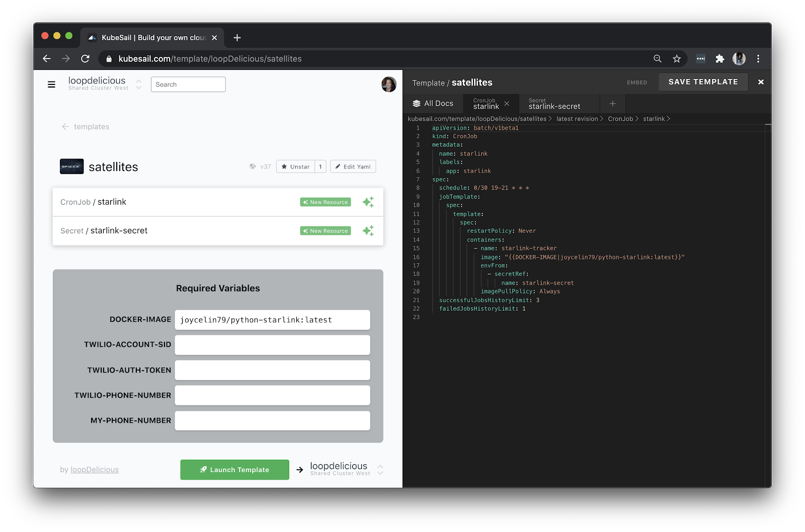Open the Secret / starlink-secret resource row

(218, 231)
